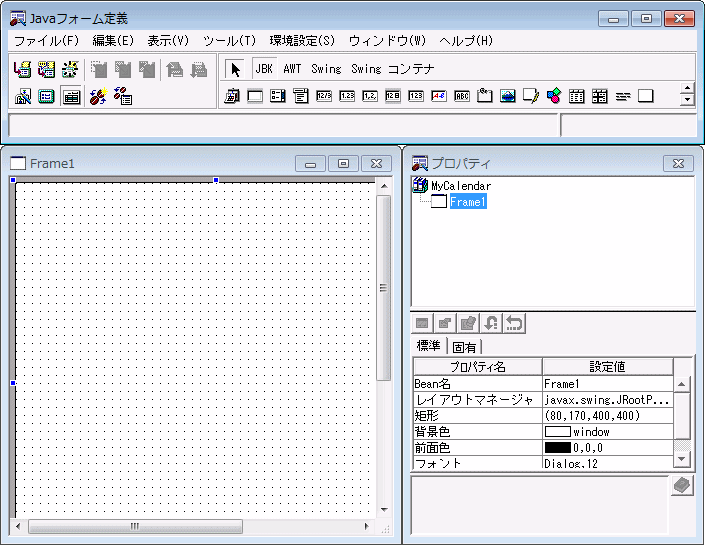Pick the red 'A-B' field palette icon
Screen dimensions: 705x545
pos(439,96)
